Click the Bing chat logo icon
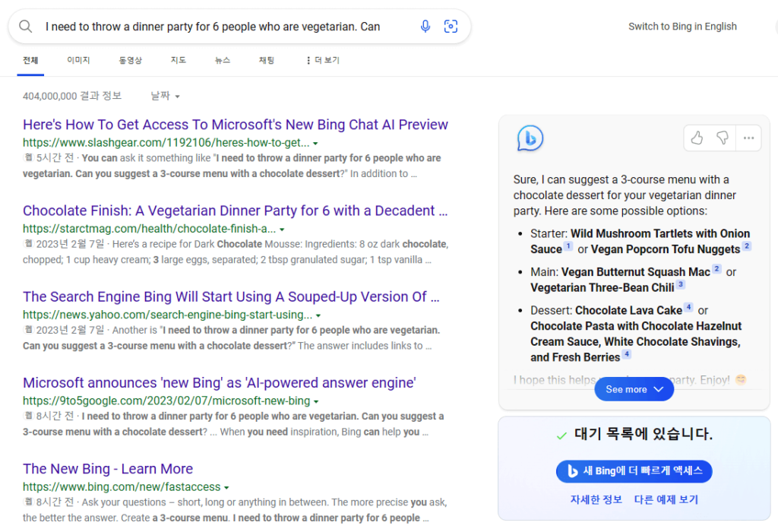The image size is (778, 532). click(530, 138)
